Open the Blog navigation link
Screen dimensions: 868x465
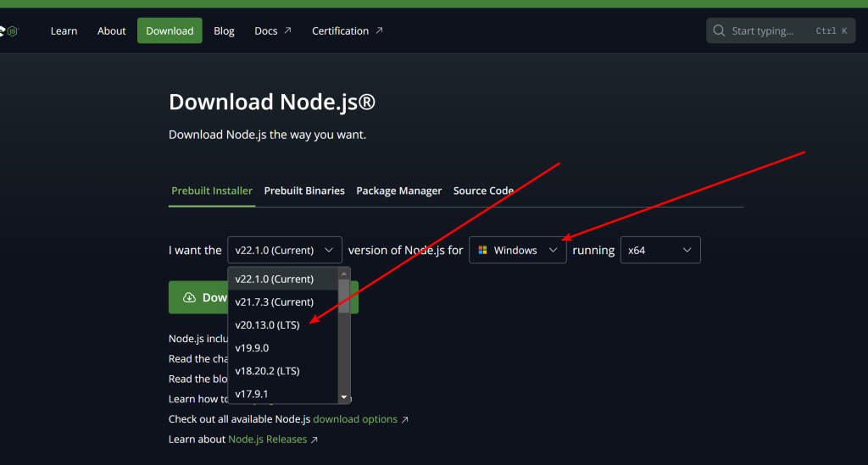pyautogui.click(x=224, y=31)
